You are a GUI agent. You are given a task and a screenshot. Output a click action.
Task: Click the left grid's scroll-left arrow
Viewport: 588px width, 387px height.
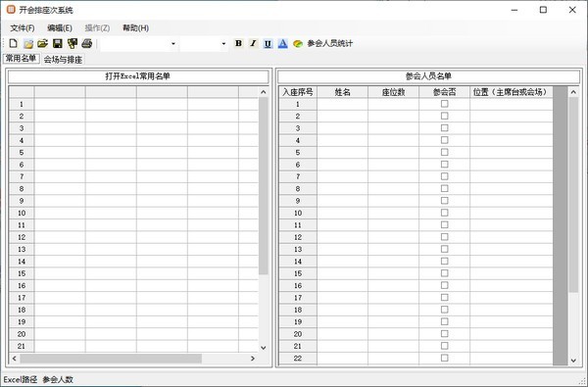tap(15, 359)
